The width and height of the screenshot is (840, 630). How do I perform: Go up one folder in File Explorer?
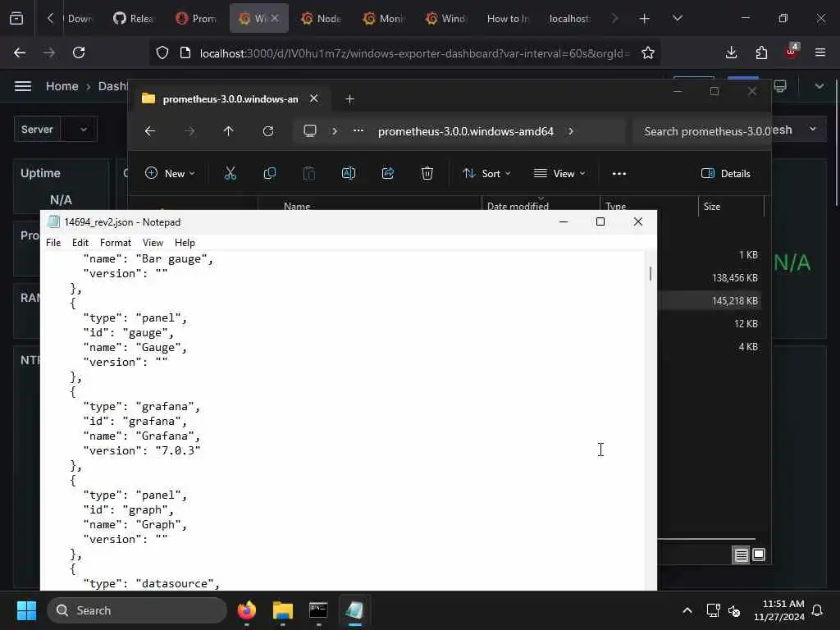(x=229, y=131)
